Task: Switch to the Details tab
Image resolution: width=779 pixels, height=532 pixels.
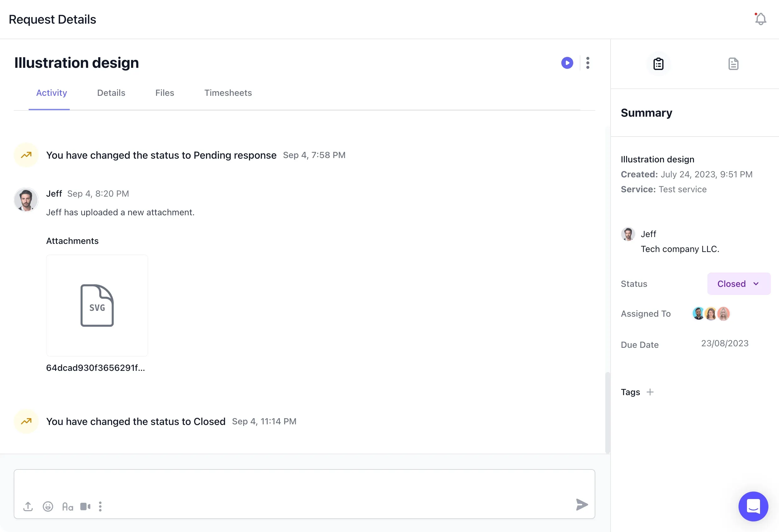Action: (x=111, y=93)
